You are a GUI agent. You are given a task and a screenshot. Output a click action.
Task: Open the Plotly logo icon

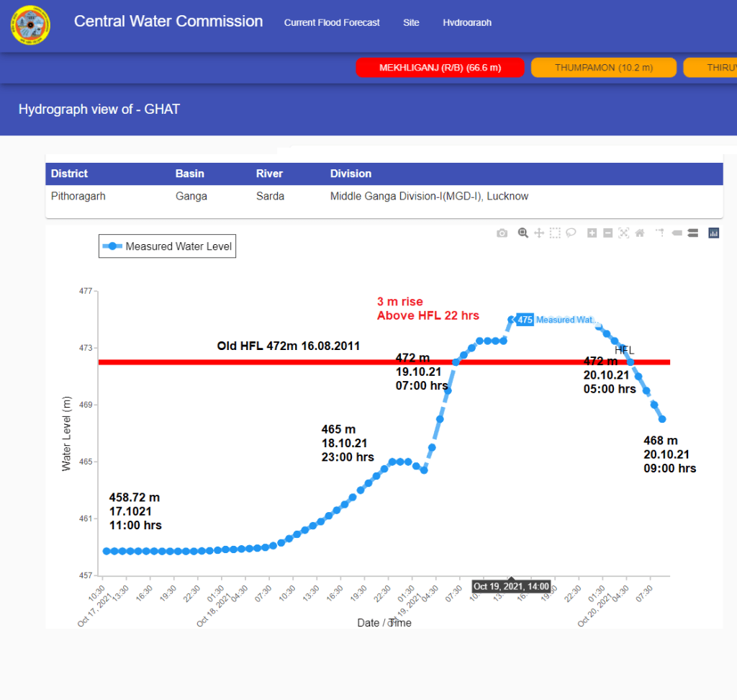click(714, 233)
